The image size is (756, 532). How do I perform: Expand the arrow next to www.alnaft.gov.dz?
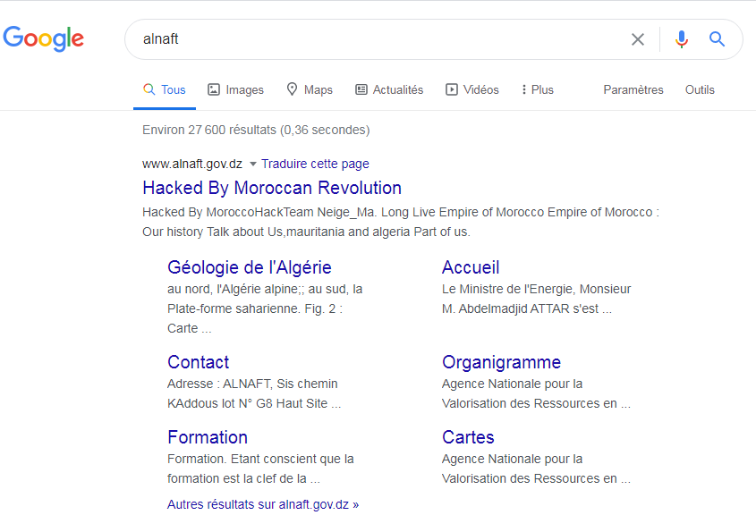(x=252, y=165)
